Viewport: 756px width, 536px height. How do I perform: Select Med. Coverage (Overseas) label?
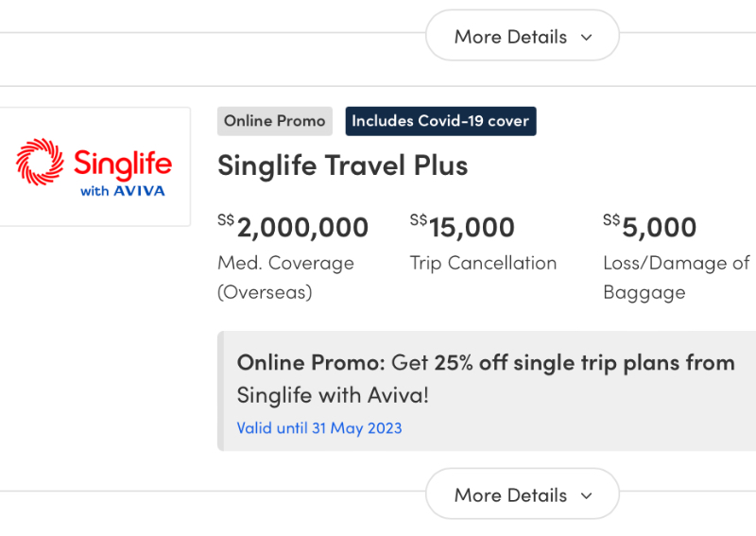286,277
